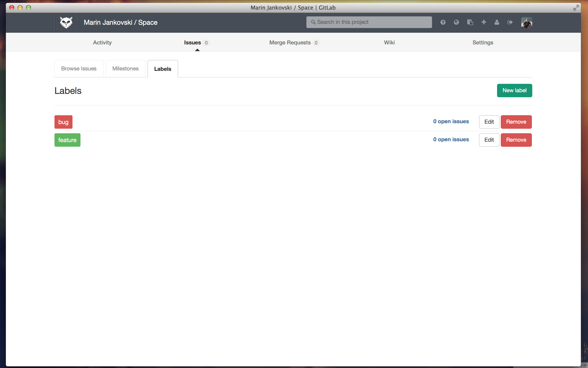Viewport: 588px width, 368px height.
Task: Navigate to the Wiki section
Action: pyautogui.click(x=389, y=42)
